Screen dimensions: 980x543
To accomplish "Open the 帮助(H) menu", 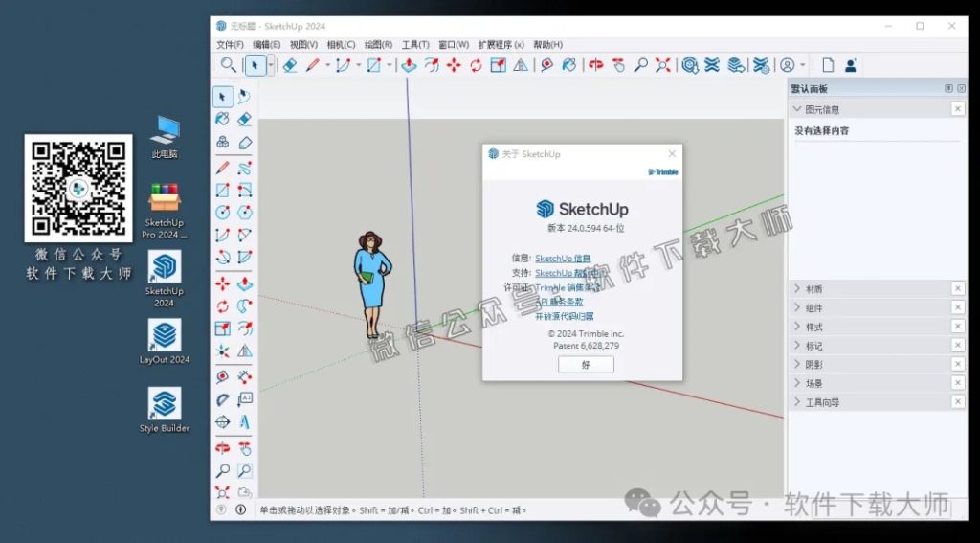I will 547,45.
